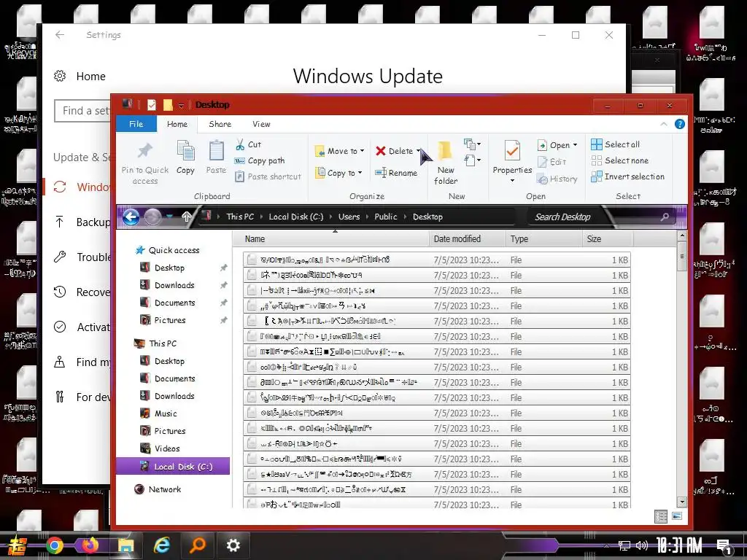Click the Size column header
The height and width of the screenshot is (560, 747).
tap(608, 239)
